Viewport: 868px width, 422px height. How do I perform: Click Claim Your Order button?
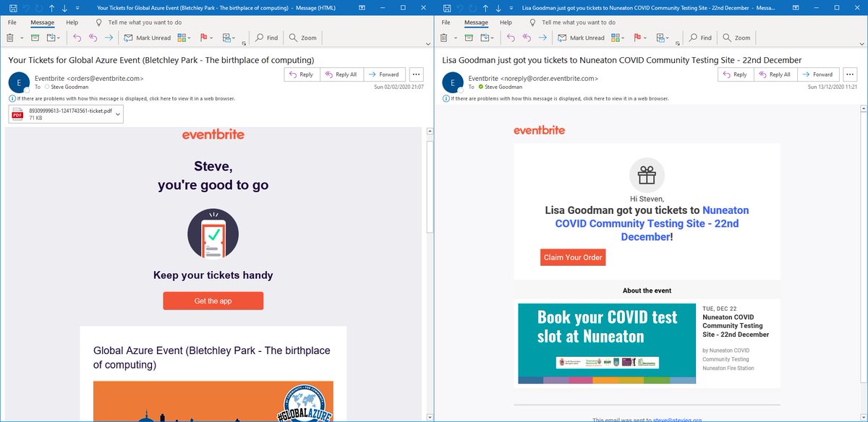573,257
